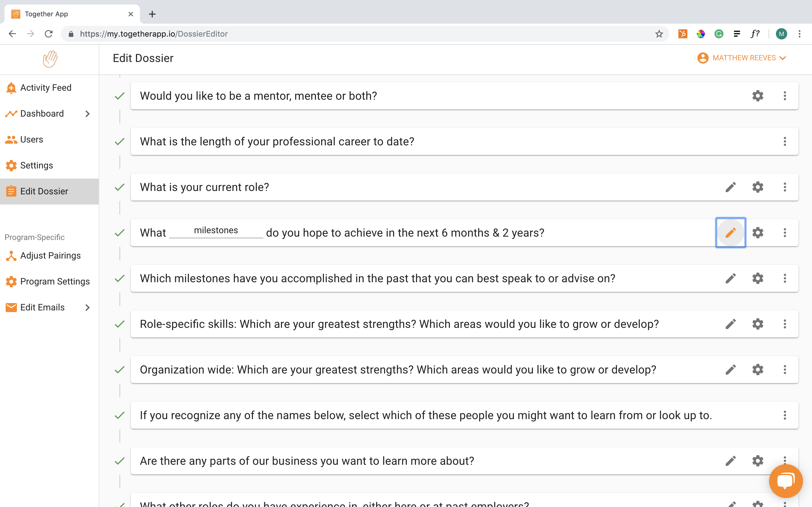
Task: Click the pencil icon for current role question
Action: point(731,187)
